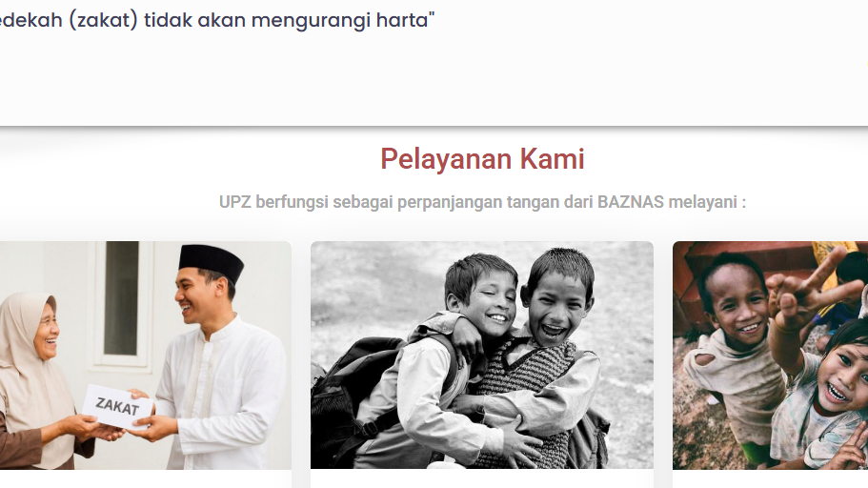
Task: Select the UPZ berfungsi sebagai perpanjangan subtitle text
Action: pyautogui.click(x=482, y=202)
